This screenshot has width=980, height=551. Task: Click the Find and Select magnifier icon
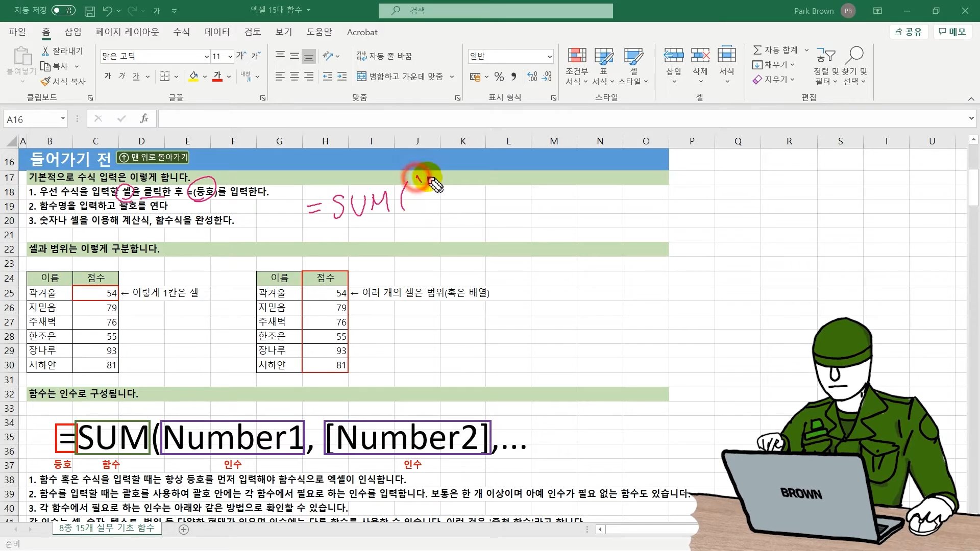(854, 55)
